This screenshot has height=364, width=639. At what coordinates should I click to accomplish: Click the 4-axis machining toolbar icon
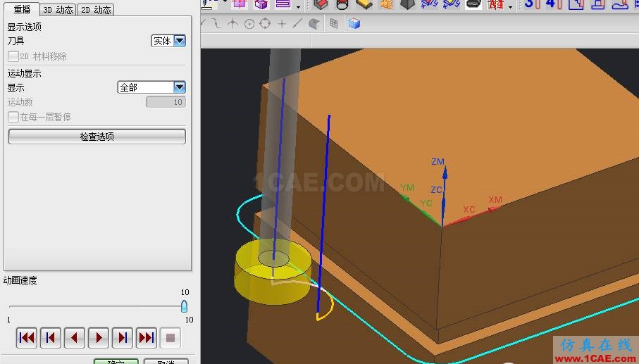(x=554, y=4)
